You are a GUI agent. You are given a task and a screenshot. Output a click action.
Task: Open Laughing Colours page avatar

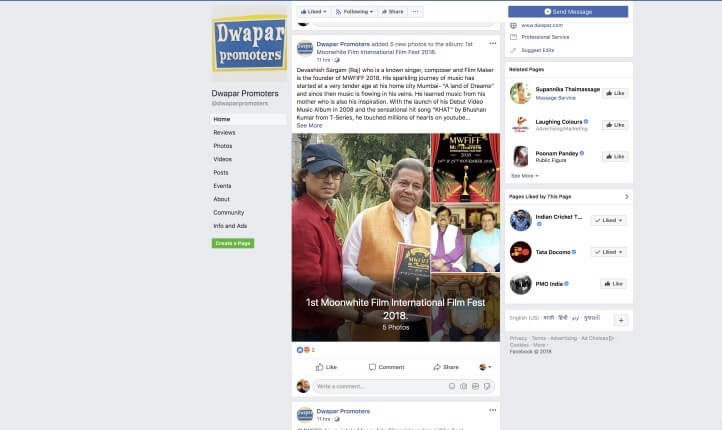(520, 125)
